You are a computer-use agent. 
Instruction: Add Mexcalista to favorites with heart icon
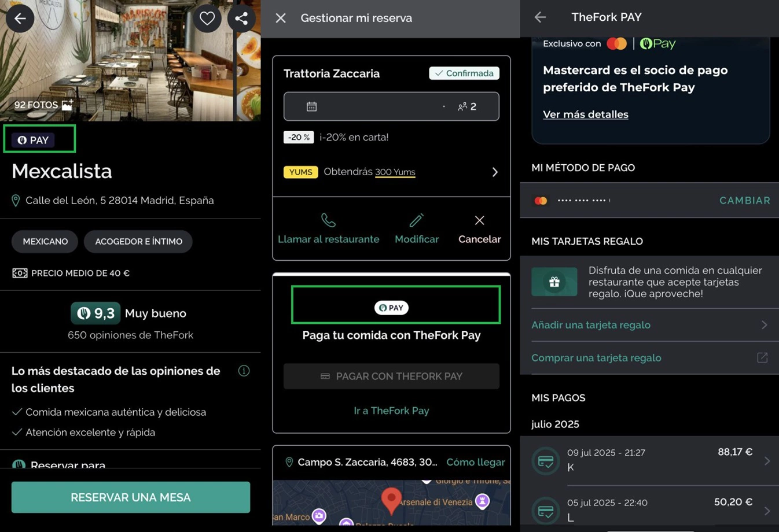pyautogui.click(x=207, y=19)
